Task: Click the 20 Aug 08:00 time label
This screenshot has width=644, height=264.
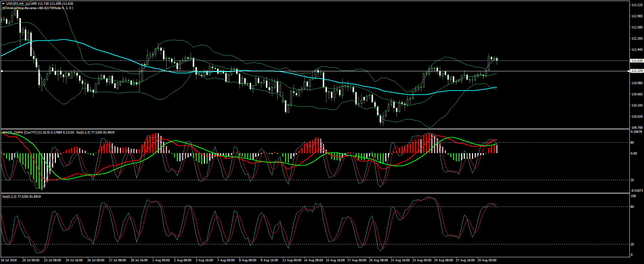Action: tap(379, 260)
